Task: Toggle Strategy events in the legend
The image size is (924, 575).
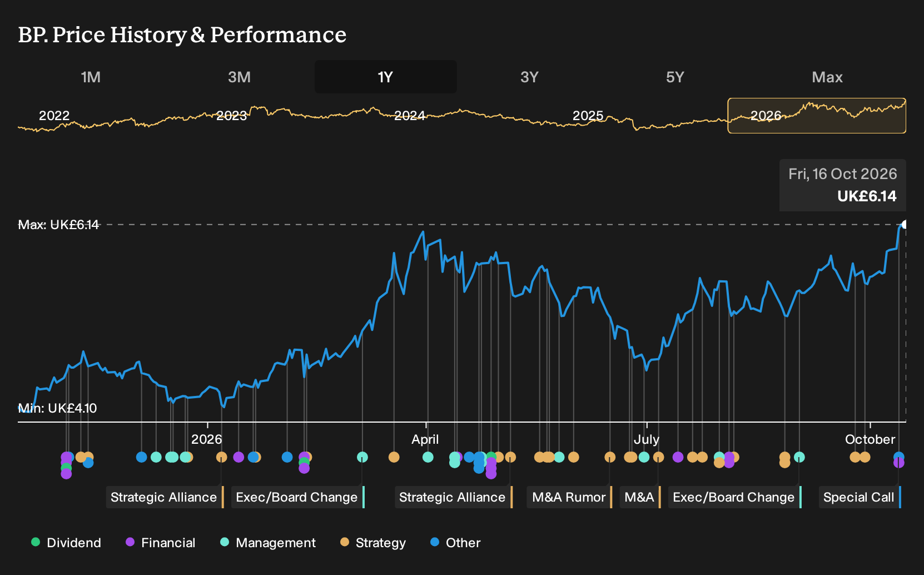Action: point(373,543)
